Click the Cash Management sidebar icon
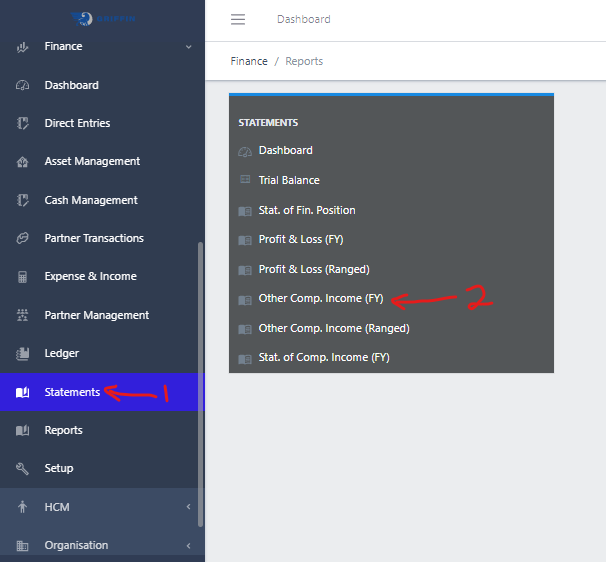Screen dimensions: 606x562 coord(23,200)
